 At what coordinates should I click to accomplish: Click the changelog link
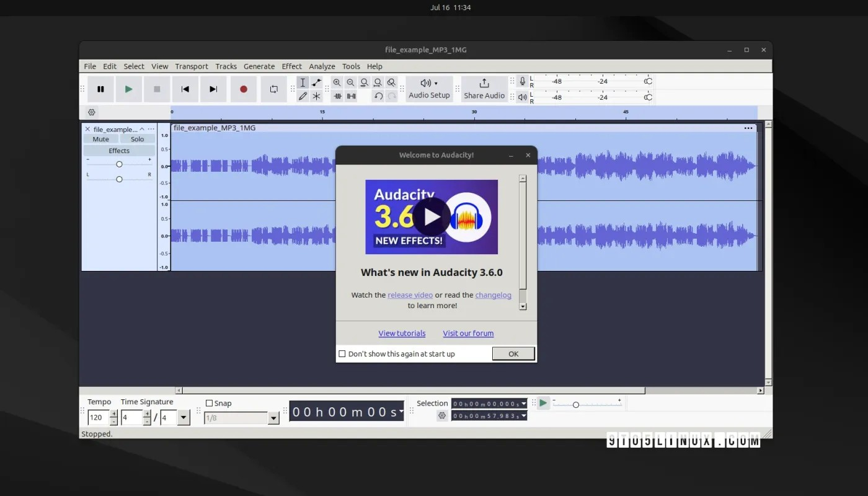coord(493,294)
